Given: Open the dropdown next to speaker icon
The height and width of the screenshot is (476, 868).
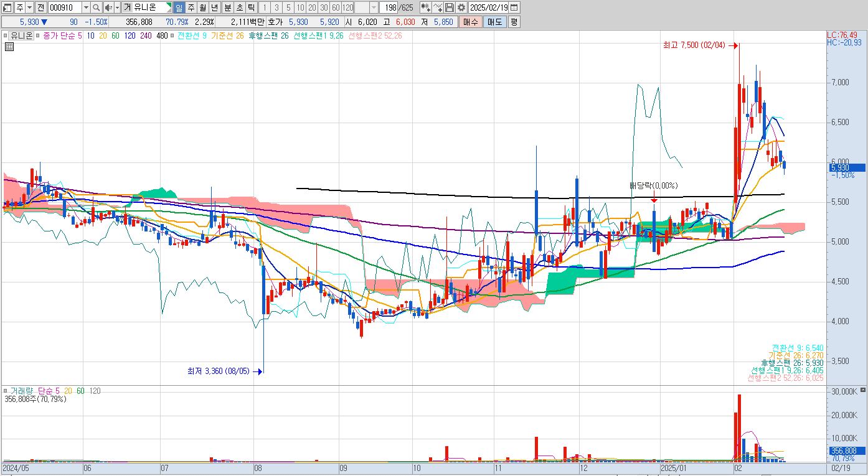Looking at the screenshot, I should tap(117, 7).
